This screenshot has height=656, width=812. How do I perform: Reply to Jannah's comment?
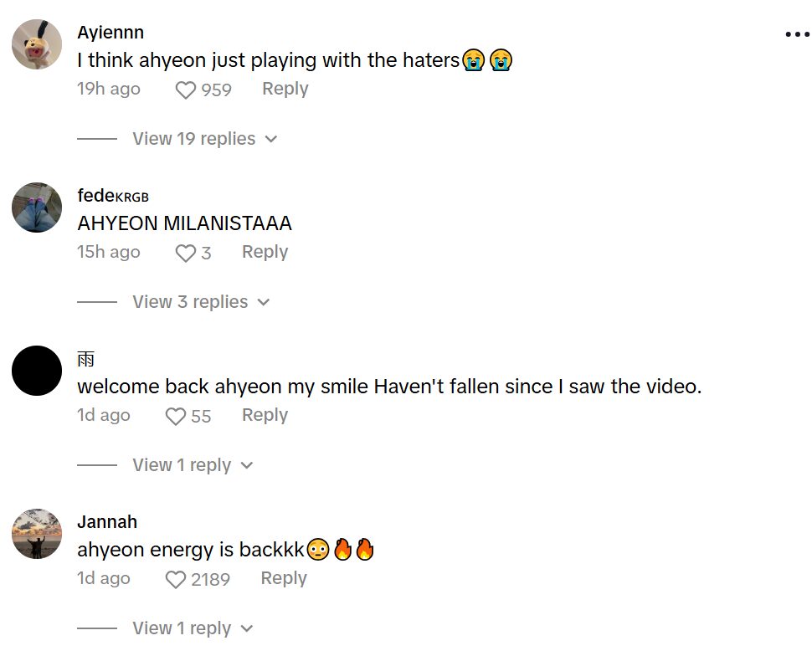[284, 578]
